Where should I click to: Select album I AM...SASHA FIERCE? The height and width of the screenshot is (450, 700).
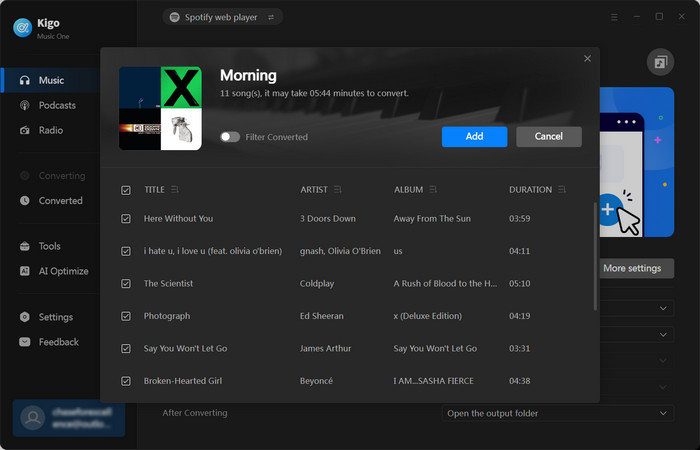pos(433,381)
